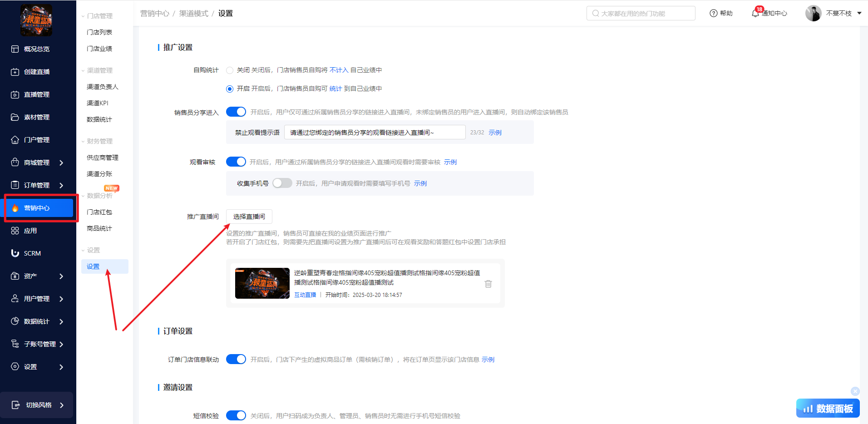The width and height of the screenshot is (868, 424).
Task: Open 渠道KPI in the submenu
Action: [98, 103]
